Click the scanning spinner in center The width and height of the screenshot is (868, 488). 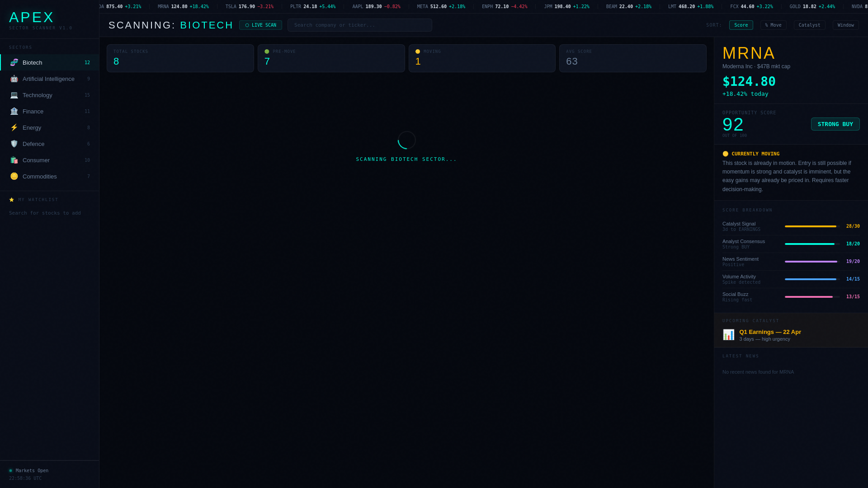pyautogui.click(x=406, y=140)
